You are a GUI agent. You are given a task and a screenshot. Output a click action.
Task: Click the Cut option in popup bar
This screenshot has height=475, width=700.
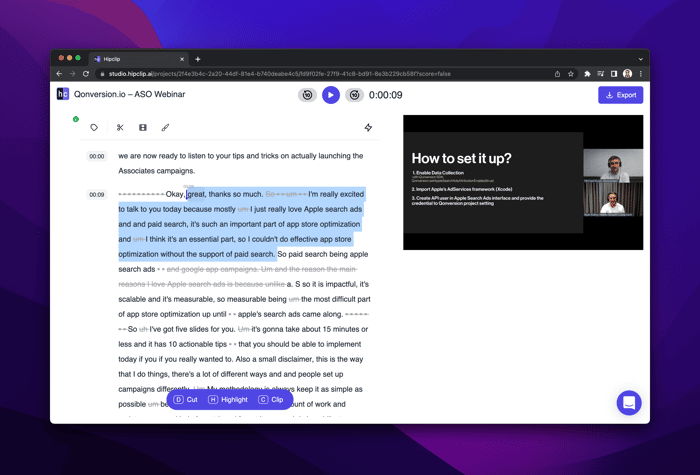pyautogui.click(x=186, y=400)
